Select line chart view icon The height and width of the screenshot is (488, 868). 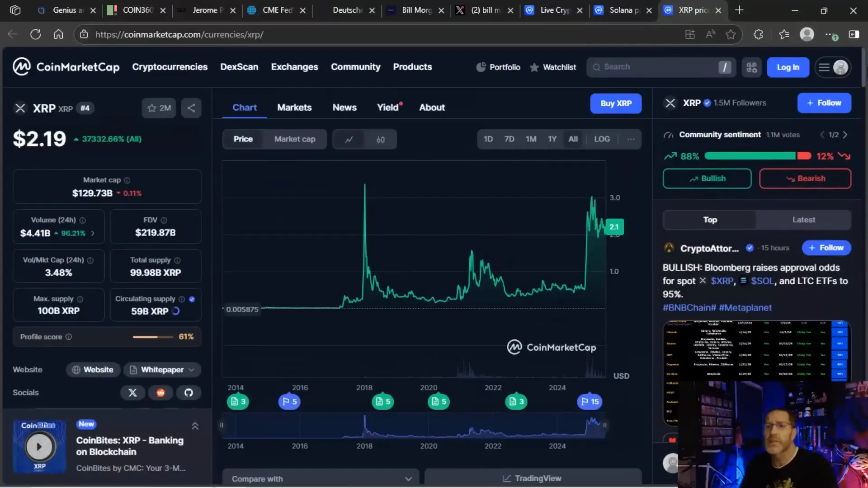pos(349,139)
